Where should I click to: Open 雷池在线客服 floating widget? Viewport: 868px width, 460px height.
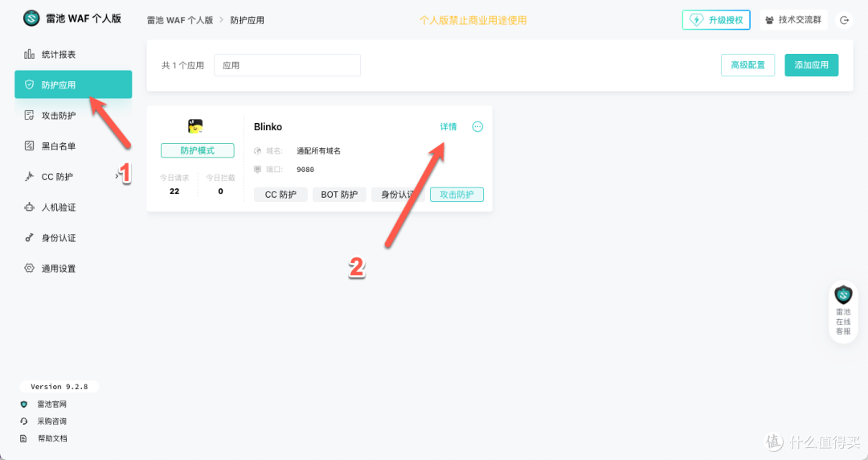(x=843, y=311)
